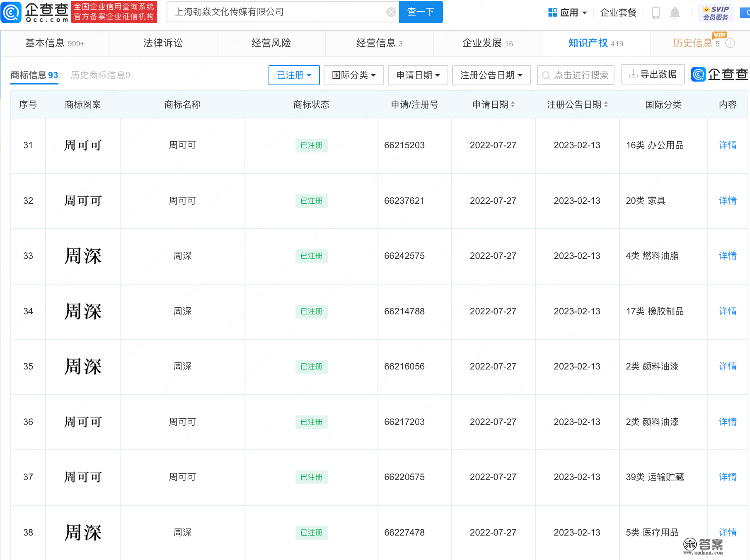The width and height of the screenshot is (750, 560).
Task: Click the 周深 trademark image in row 34
Action: 83,311
